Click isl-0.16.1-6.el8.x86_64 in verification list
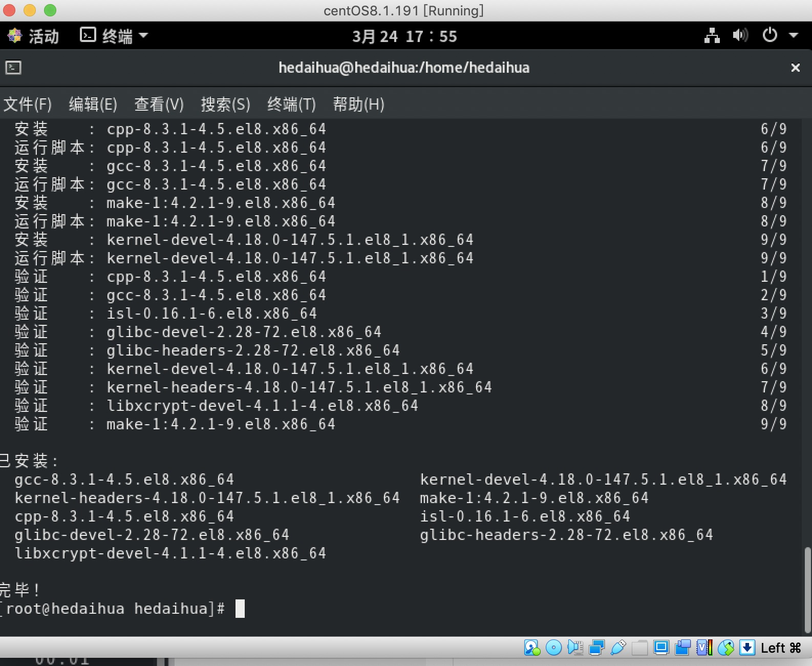This screenshot has height=666, width=812. tap(211, 314)
